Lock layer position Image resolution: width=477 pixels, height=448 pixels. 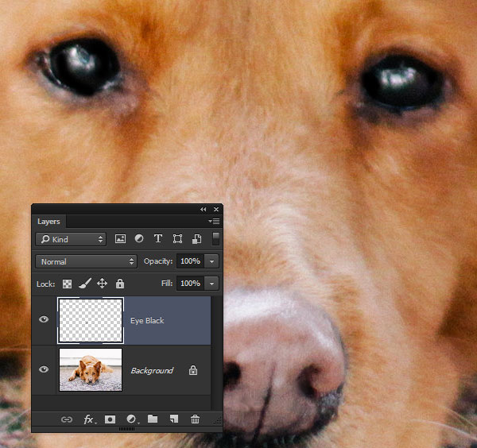(x=102, y=284)
